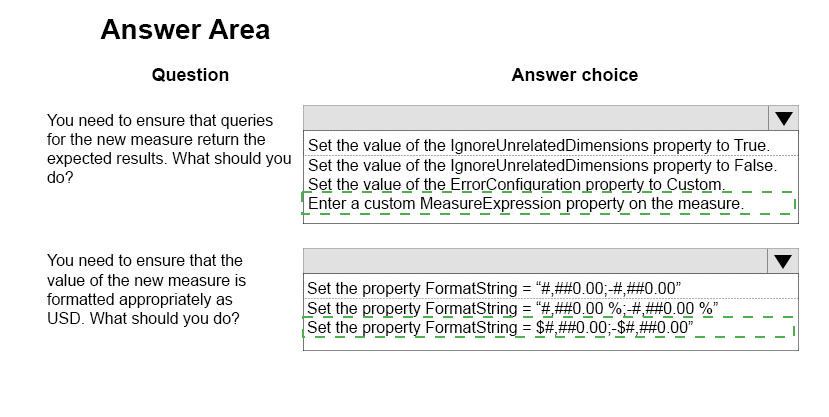Click the gray field of the FormatString dropdown

tap(535, 261)
